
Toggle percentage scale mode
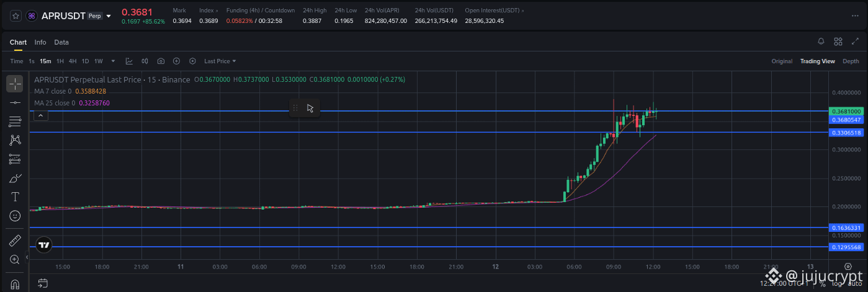point(822,284)
